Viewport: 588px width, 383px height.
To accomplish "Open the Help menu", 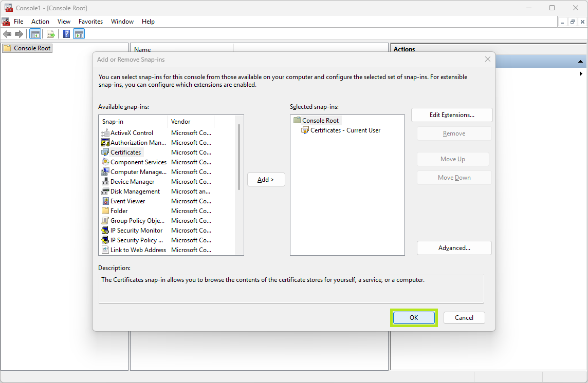I will (148, 22).
